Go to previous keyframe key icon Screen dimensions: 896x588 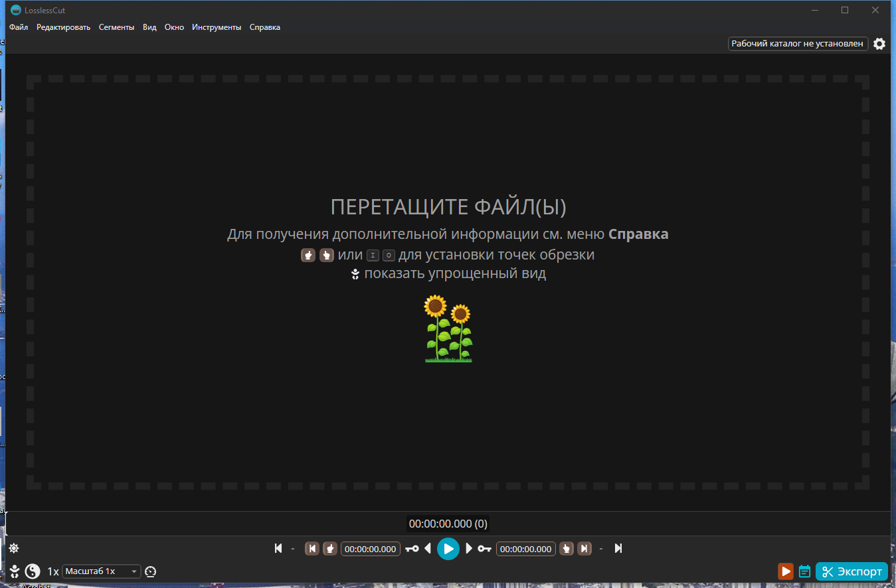click(412, 549)
